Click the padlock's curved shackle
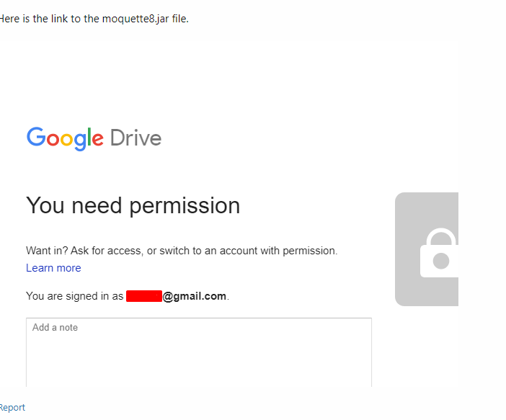Screen dimensions: 506x420 (441, 238)
